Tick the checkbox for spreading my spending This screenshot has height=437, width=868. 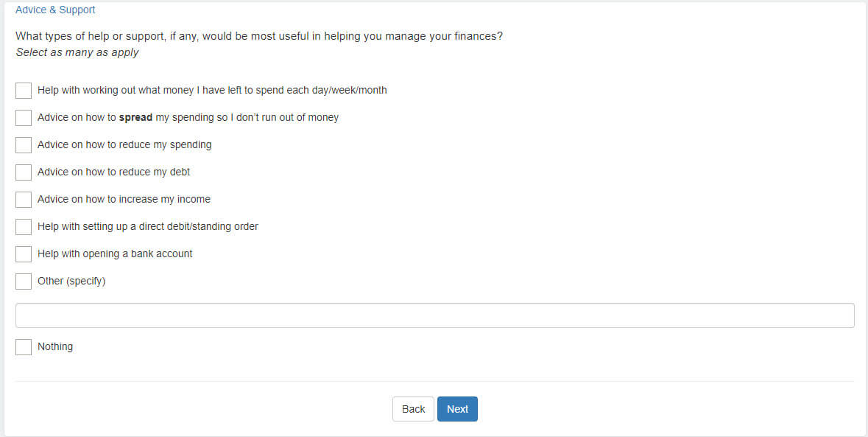point(24,117)
